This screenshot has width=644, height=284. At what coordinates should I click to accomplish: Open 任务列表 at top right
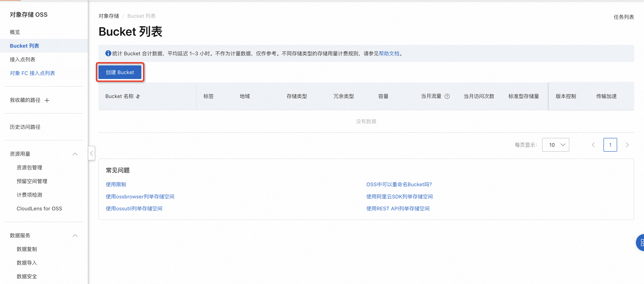pyautogui.click(x=624, y=17)
